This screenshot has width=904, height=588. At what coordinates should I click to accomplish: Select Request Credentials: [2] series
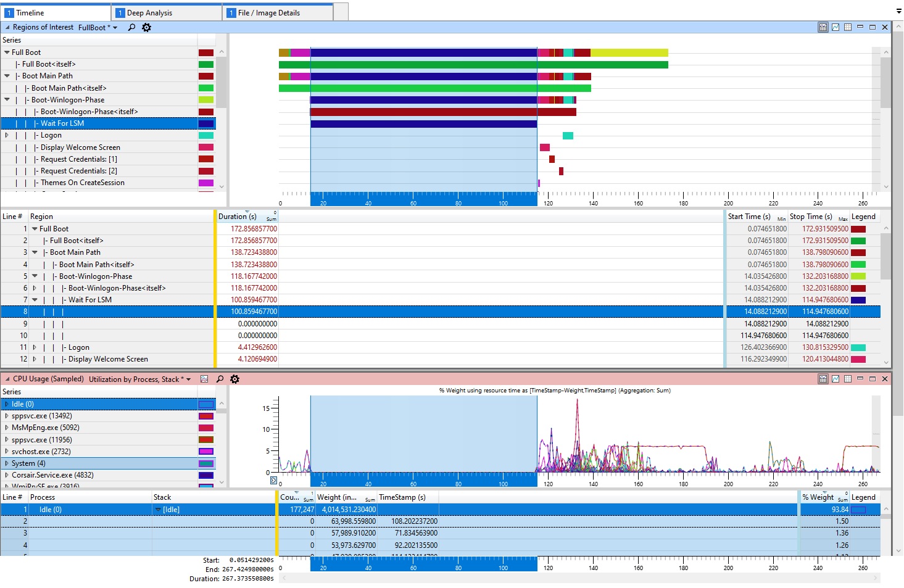pos(109,171)
